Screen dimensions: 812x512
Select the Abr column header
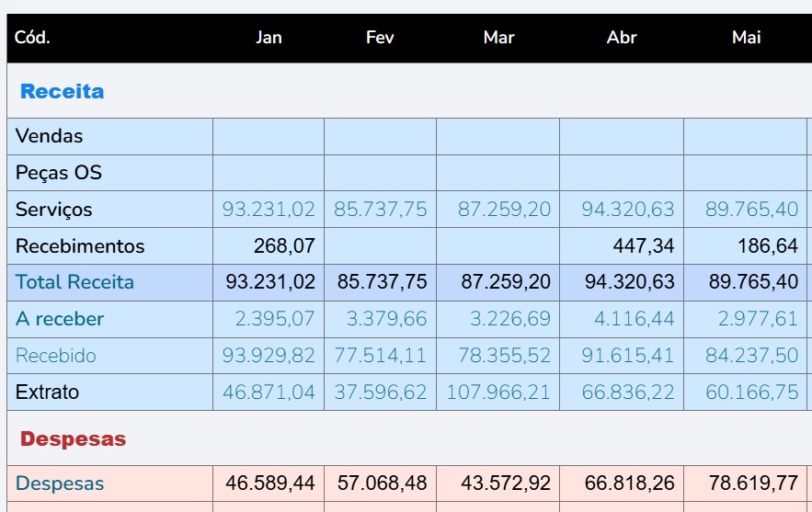622,38
